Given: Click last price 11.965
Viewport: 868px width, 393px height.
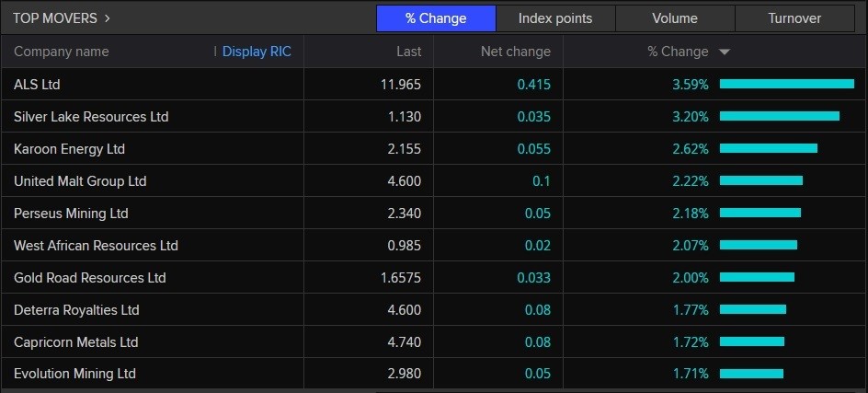Looking at the screenshot, I should (401, 85).
